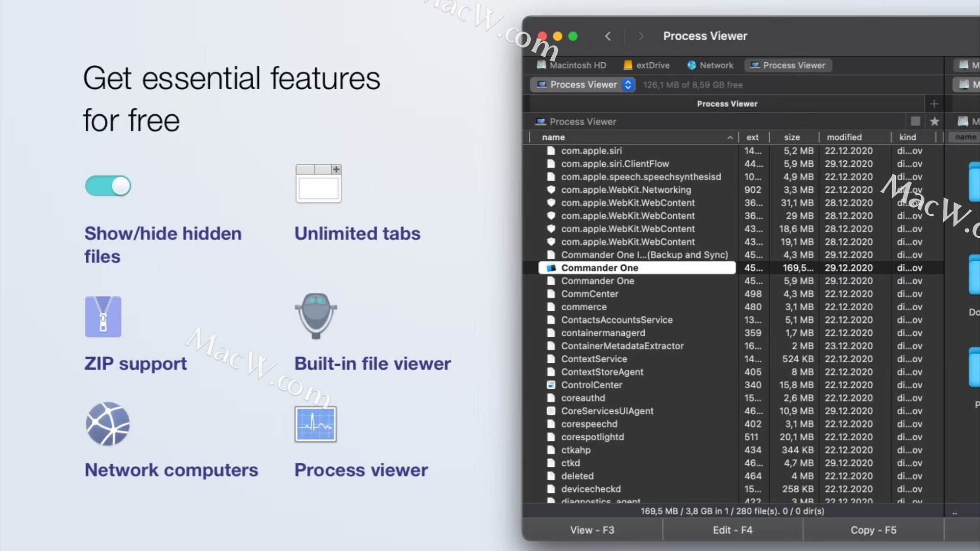
Task: Open the Process Viewer volume dropdown
Action: (x=582, y=85)
